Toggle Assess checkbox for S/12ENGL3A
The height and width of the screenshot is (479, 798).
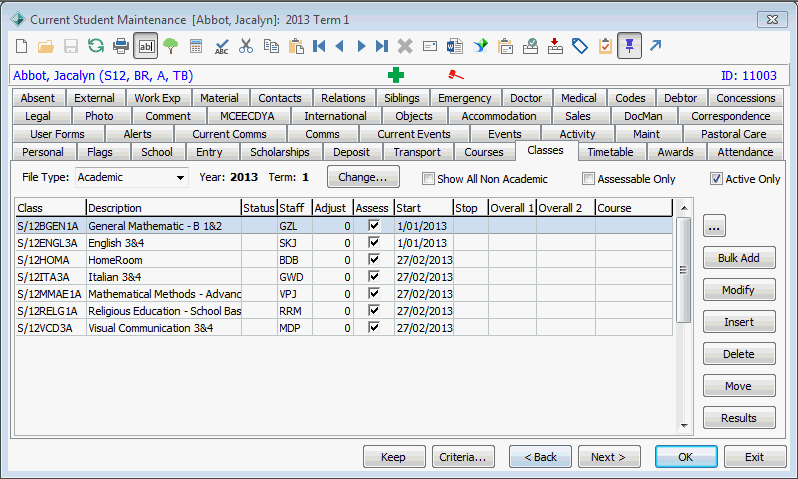374,242
